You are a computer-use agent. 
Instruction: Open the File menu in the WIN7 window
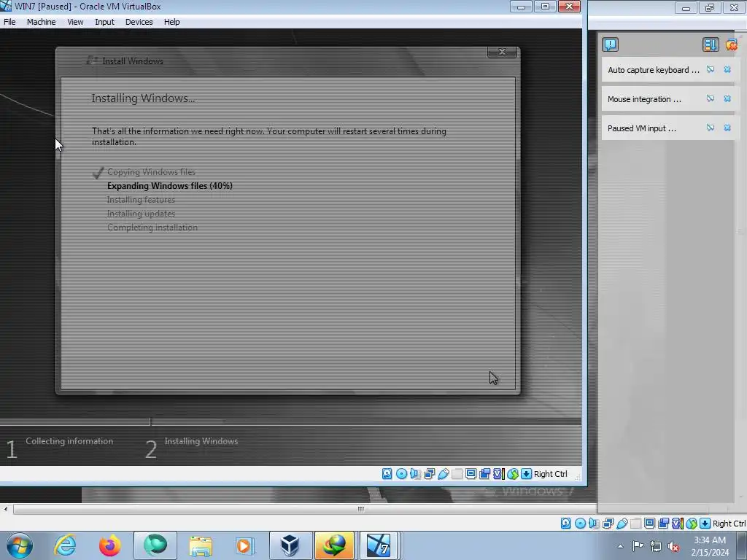[9, 22]
